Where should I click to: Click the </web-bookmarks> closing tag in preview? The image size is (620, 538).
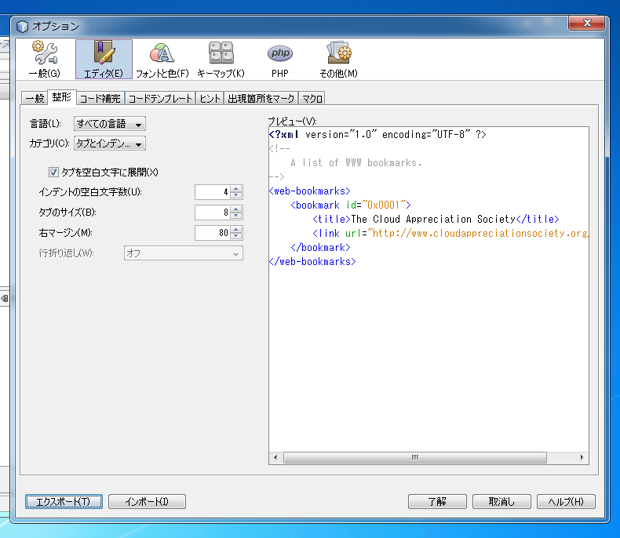(x=312, y=262)
